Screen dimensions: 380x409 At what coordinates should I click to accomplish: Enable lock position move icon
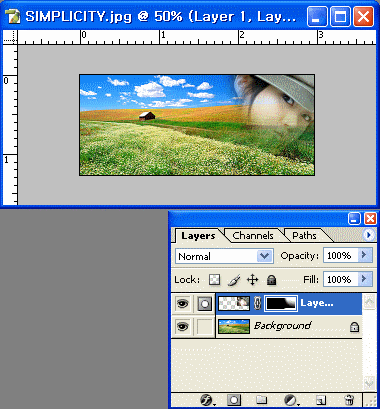pos(252,280)
